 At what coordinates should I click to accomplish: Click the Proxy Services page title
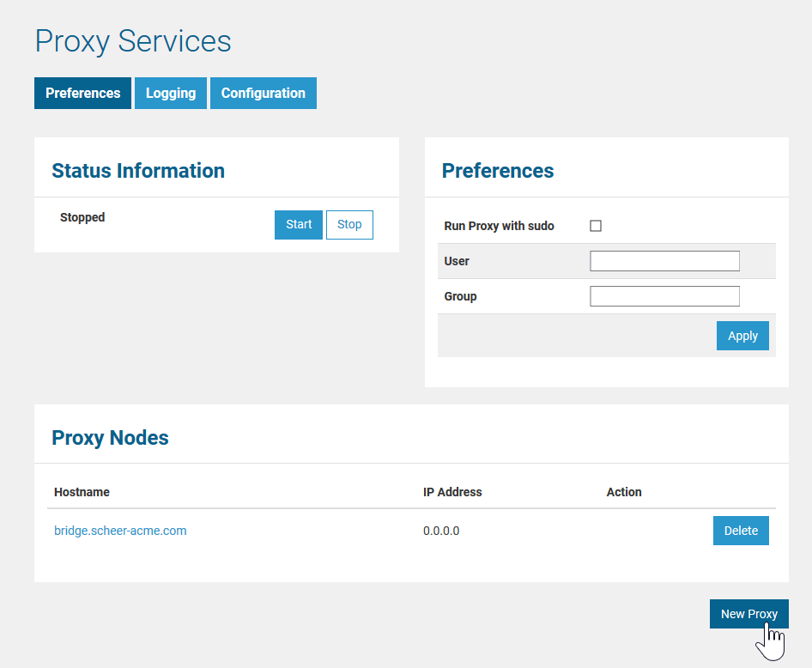pyautogui.click(x=132, y=41)
